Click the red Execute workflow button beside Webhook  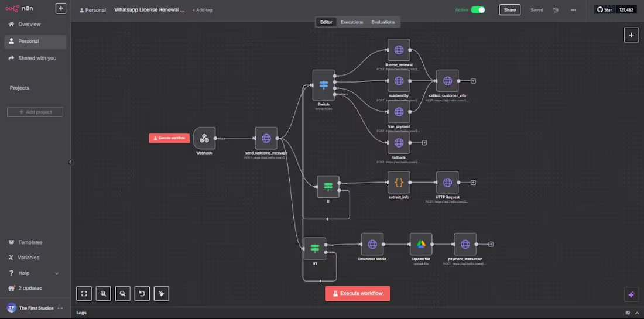169,138
